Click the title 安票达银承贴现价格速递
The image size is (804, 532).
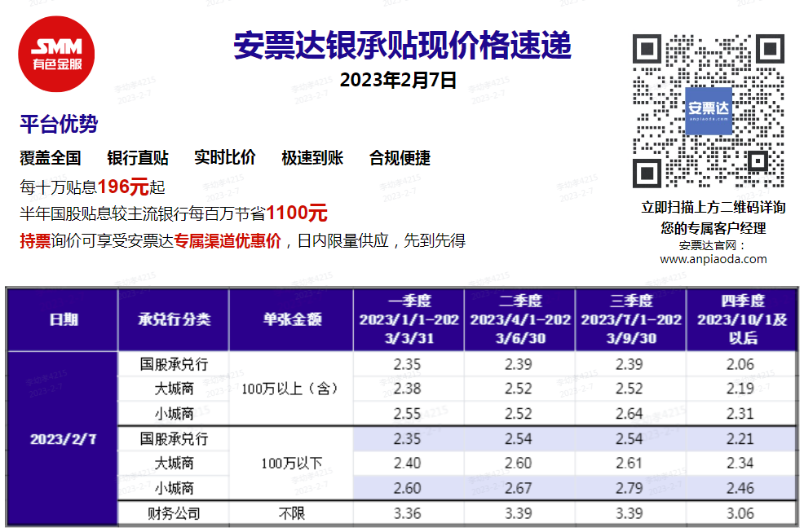click(x=403, y=45)
